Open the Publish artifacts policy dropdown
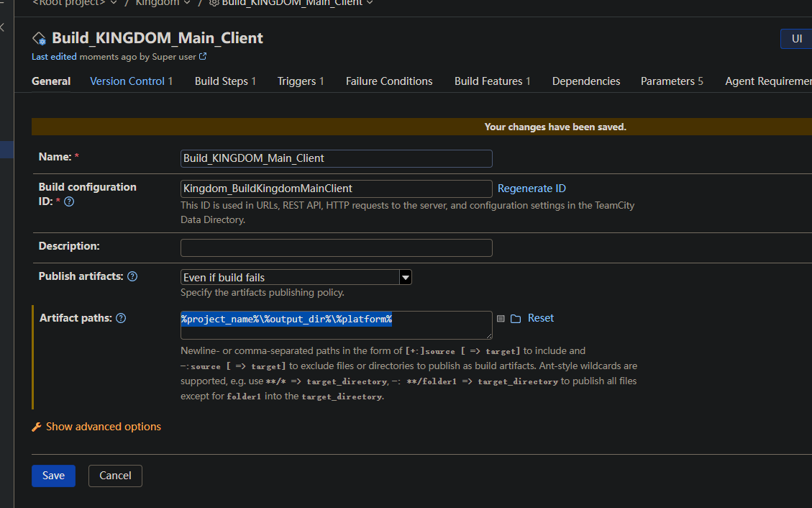 tap(296, 277)
